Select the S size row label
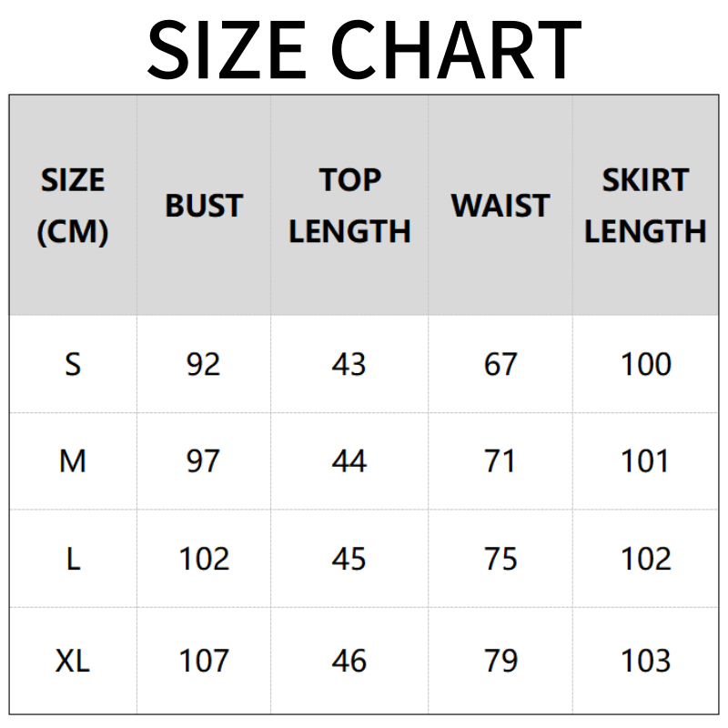The image size is (728, 728). [73, 364]
